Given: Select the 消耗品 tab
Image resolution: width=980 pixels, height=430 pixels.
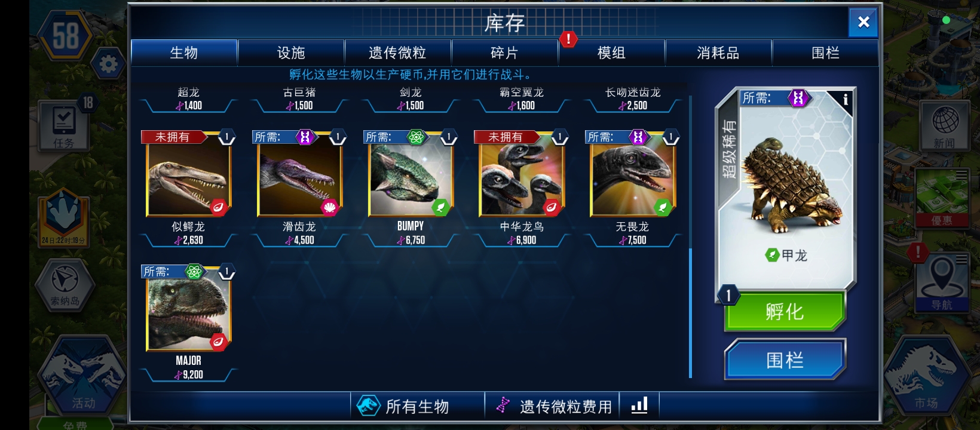Looking at the screenshot, I should (x=718, y=53).
